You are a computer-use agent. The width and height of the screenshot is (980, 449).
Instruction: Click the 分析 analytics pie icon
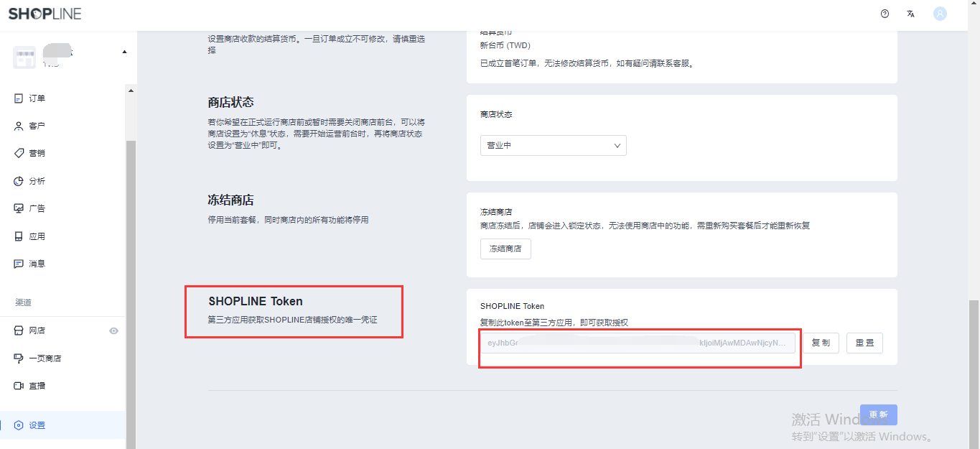pos(19,181)
